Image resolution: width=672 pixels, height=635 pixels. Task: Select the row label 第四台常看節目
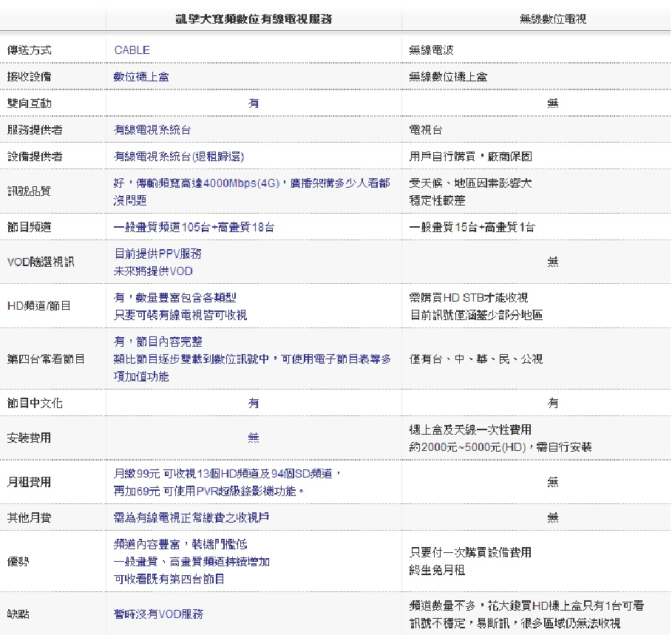pos(46,359)
